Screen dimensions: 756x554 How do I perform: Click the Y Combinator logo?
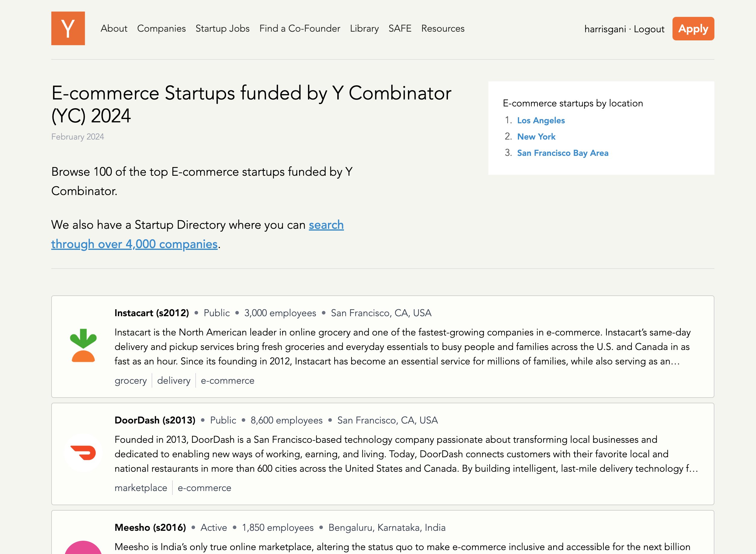pos(68,29)
